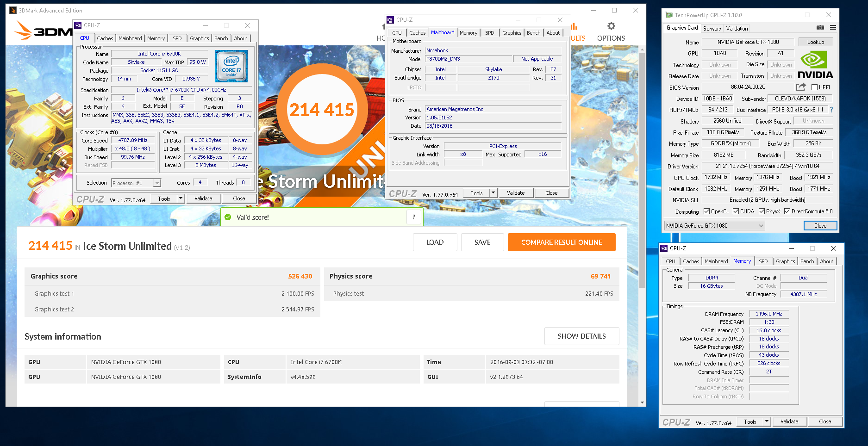868x446 pixels.
Task: Click the 3DMark title bar app icon
Action: click(13, 10)
